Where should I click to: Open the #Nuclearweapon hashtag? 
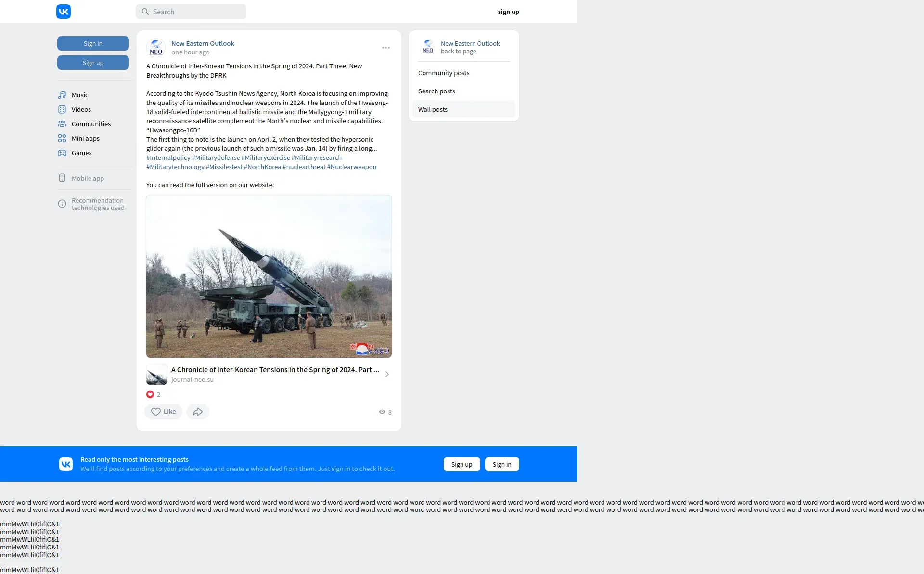352,167
